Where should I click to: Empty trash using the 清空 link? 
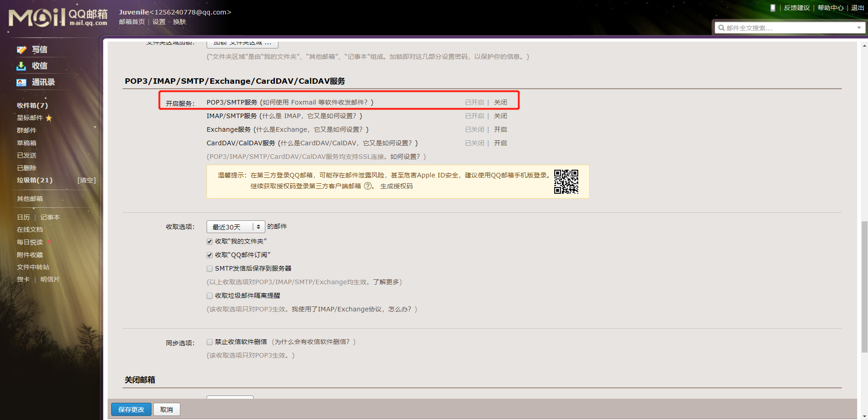pyautogui.click(x=86, y=180)
